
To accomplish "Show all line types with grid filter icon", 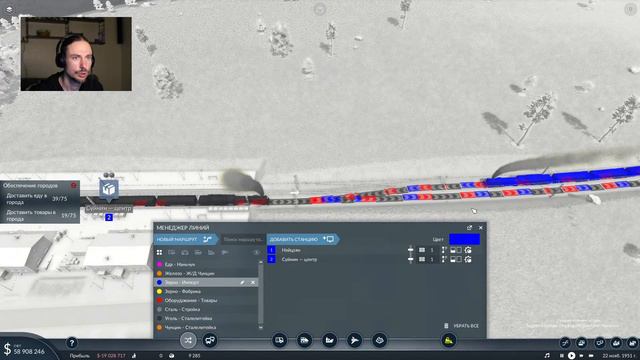I will click(x=160, y=253).
